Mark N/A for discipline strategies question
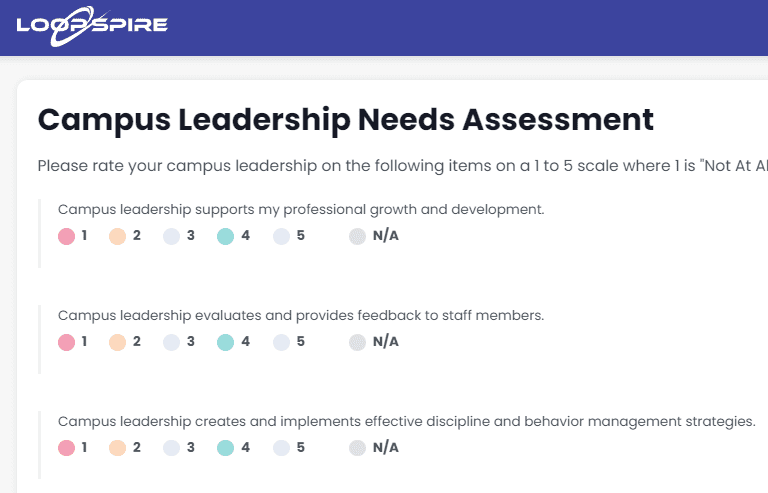This screenshot has height=493, width=768. coord(358,447)
